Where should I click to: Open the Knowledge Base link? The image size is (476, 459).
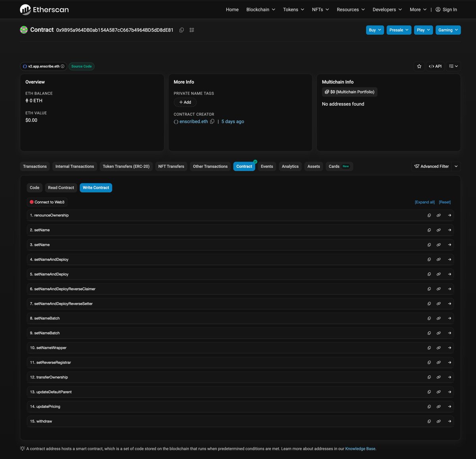360,448
